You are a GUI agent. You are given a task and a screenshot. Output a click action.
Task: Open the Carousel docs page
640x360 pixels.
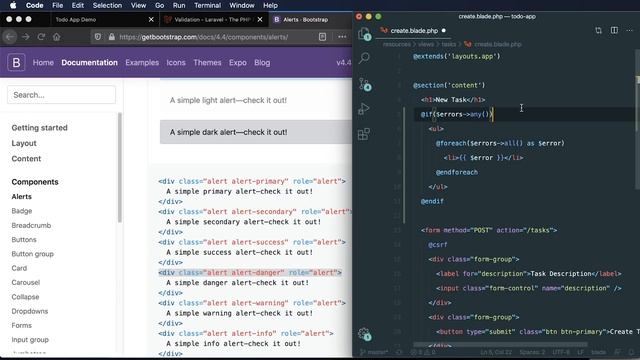26,282
